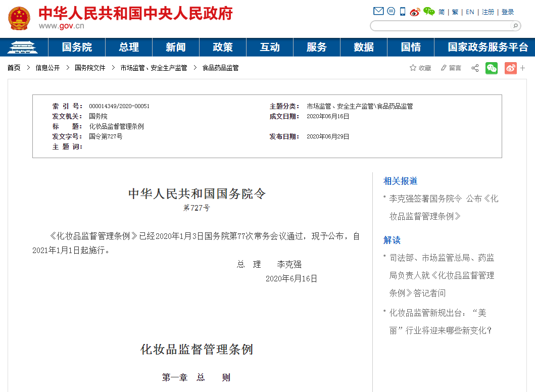Click the 国务院文件 breadcrumb link

click(90, 68)
